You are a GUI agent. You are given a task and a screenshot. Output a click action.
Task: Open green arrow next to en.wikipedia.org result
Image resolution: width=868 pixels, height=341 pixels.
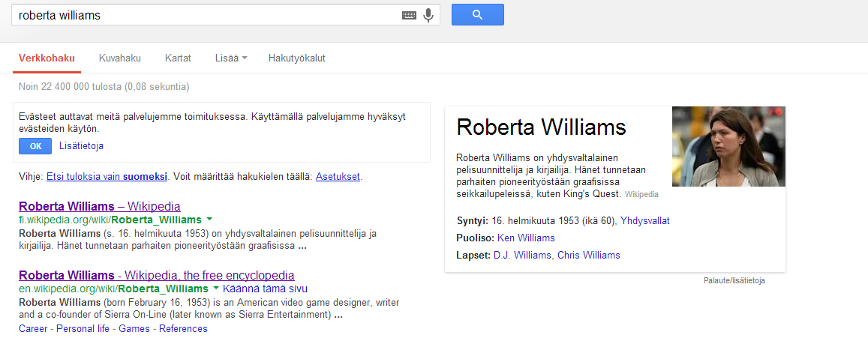(216, 289)
